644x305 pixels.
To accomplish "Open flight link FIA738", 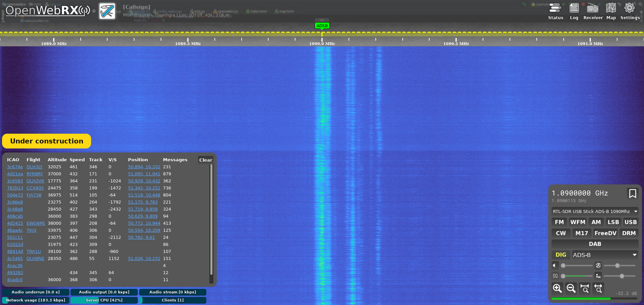I will pos(34,195).
